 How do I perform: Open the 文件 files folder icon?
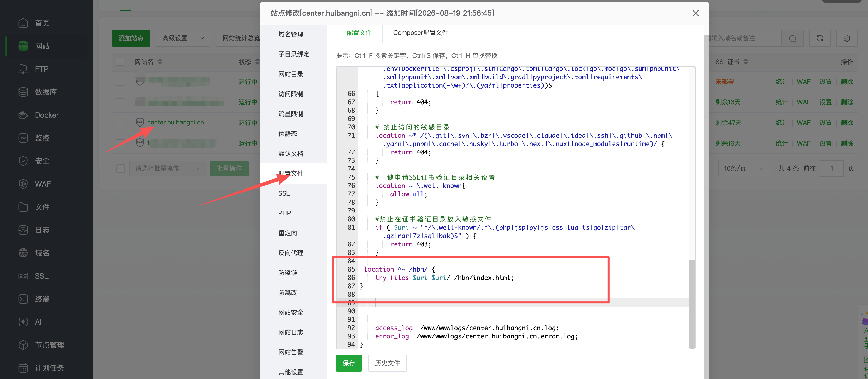pyautogui.click(x=23, y=207)
